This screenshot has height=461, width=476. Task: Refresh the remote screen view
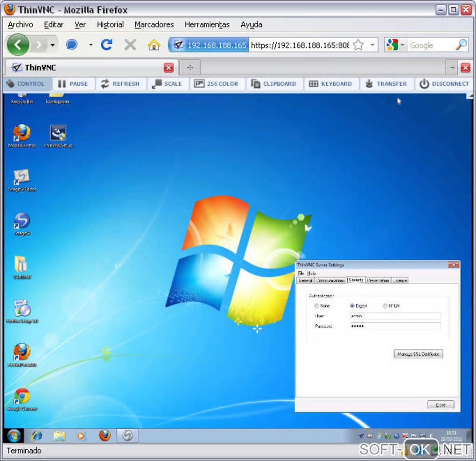120,84
